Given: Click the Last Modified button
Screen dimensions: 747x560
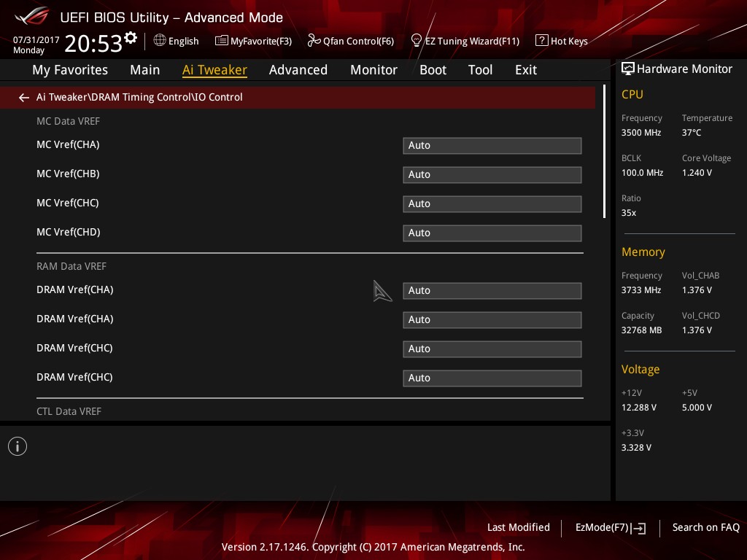Looking at the screenshot, I should (x=519, y=527).
